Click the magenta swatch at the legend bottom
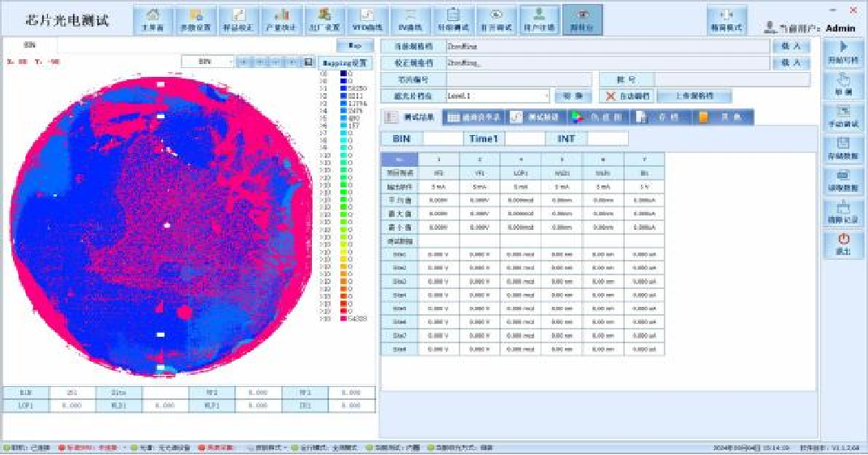The height and width of the screenshot is (455, 868). click(x=343, y=319)
